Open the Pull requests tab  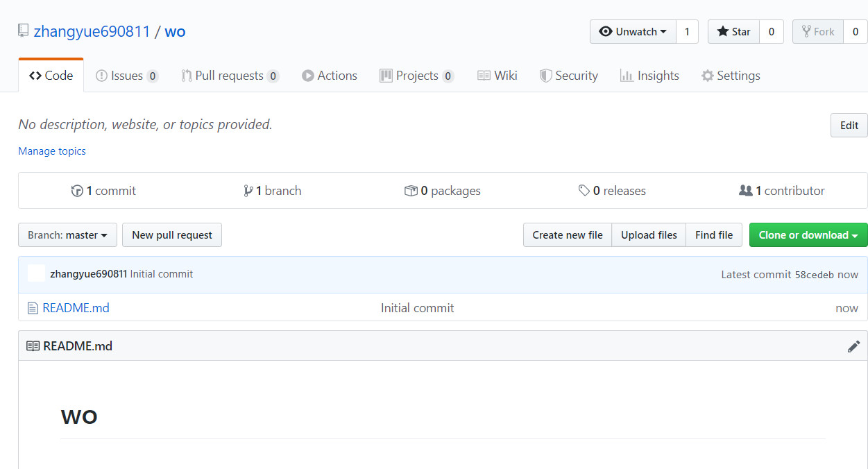pos(230,76)
